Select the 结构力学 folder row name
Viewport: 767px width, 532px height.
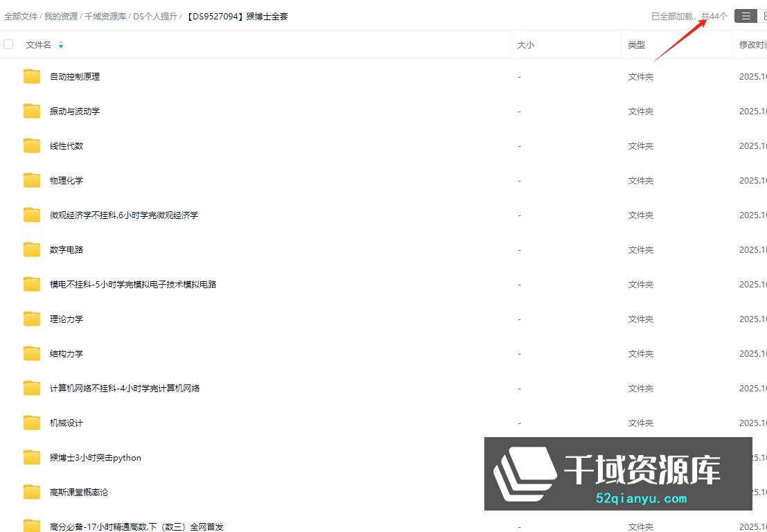[x=67, y=353]
